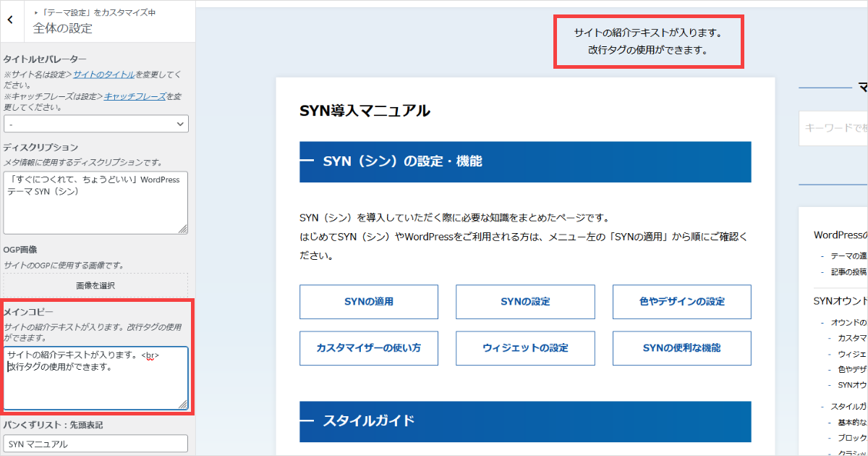The width and height of the screenshot is (868, 456).
Task: Click the back arrow in customizer header
Action: click(10, 21)
